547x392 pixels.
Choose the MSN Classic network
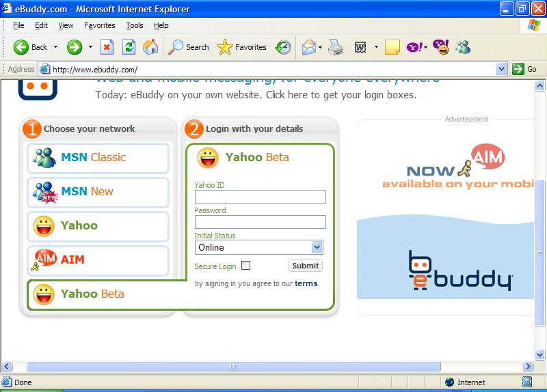(x=98, y=158)
